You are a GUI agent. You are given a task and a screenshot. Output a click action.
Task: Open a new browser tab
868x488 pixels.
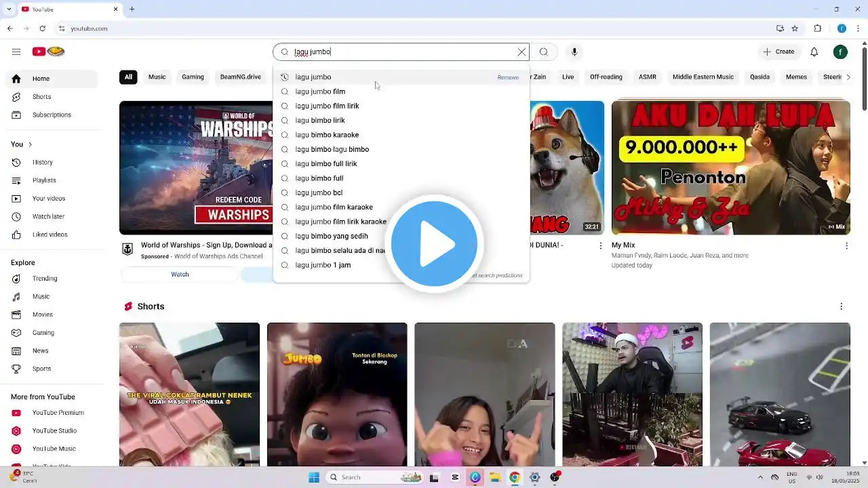(132, 9)
